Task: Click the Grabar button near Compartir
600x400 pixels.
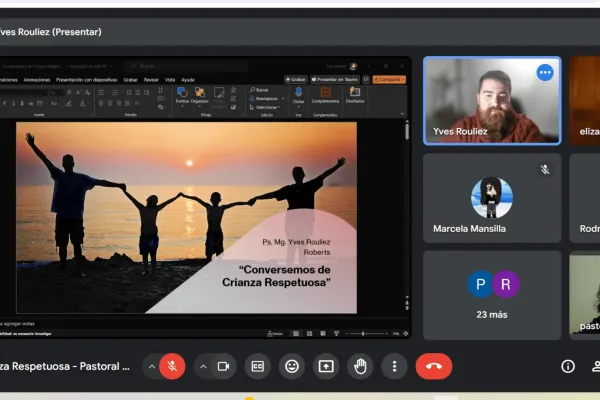Action: (296, 80)
